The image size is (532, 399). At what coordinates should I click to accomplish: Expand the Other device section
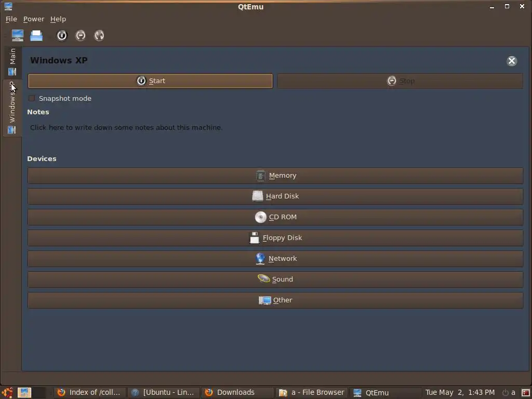point(275,300)
